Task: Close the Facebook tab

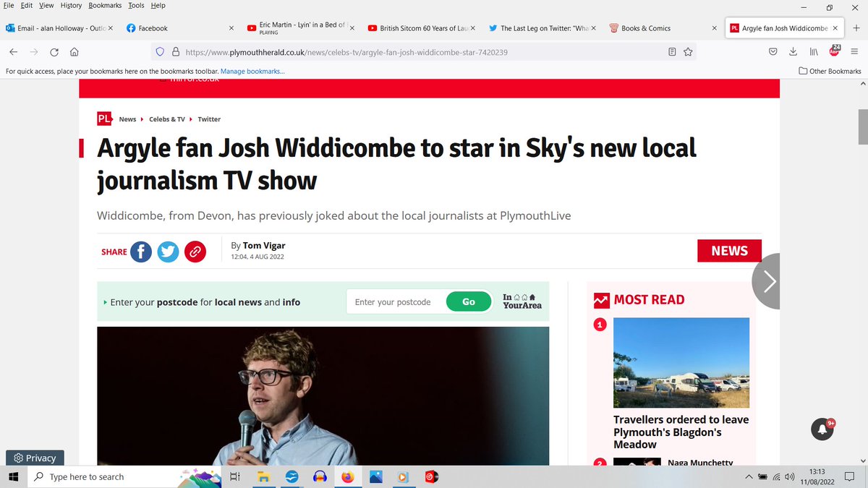Action: [x=231, y=28]
